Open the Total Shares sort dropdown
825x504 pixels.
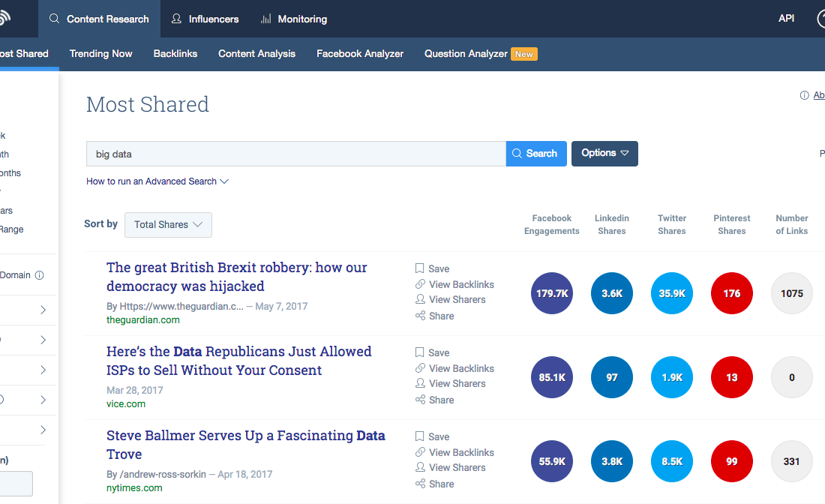tap(168, 225)
